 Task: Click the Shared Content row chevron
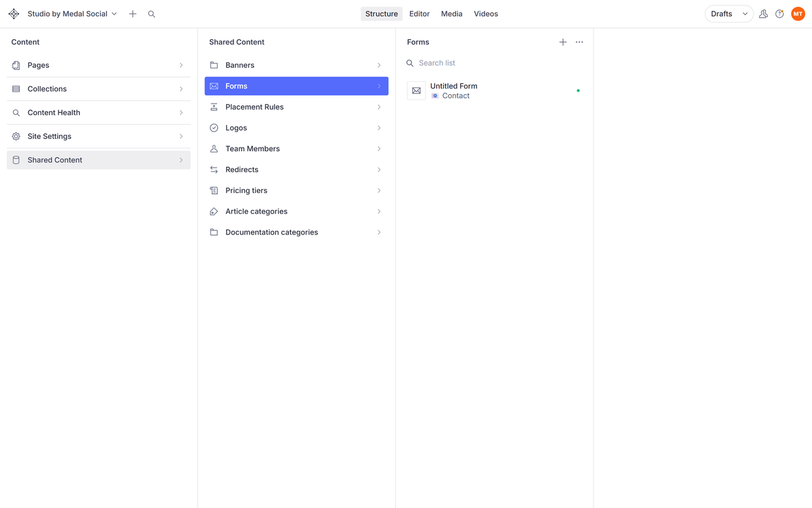181,160
